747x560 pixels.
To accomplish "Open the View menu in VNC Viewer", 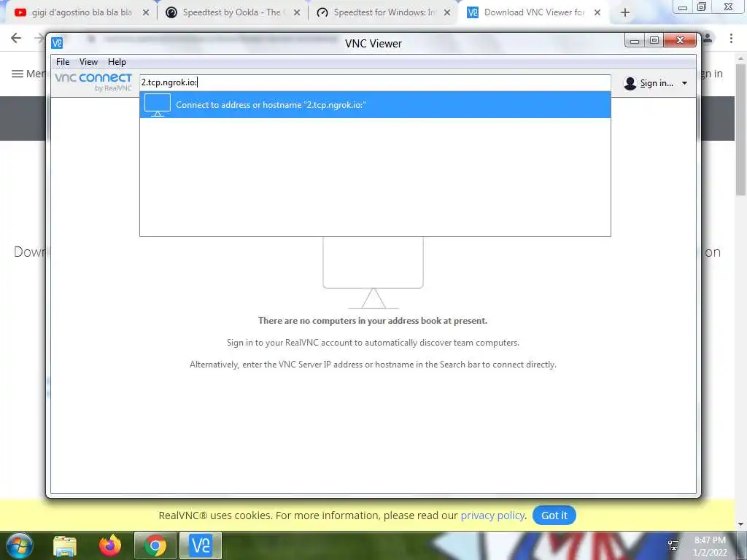I will pyautogui.click(x=88, y=62).
